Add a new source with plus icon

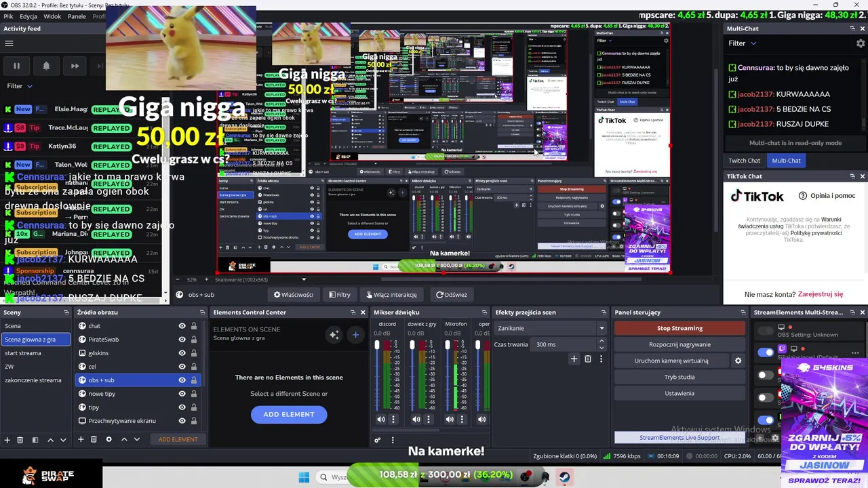pyautogui.click(x=81, y=440)
